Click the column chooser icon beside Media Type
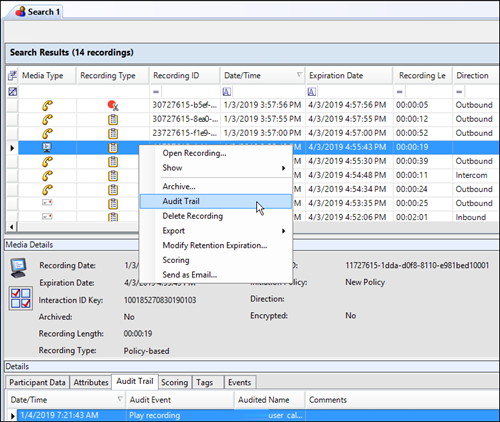 pos(12,76)
